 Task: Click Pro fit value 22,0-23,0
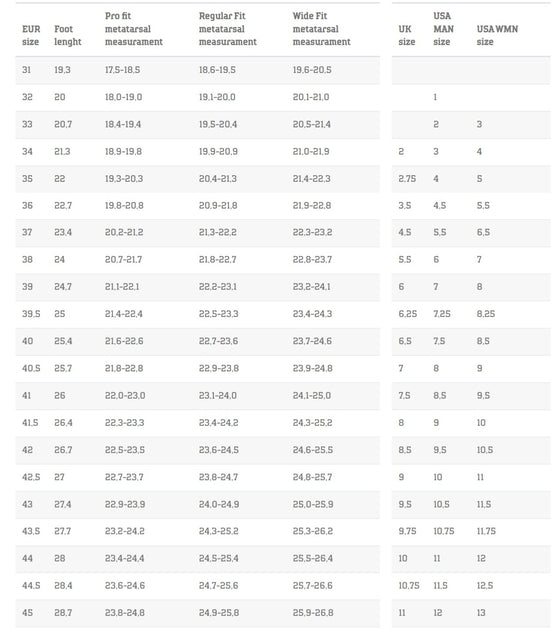point(125,395)
